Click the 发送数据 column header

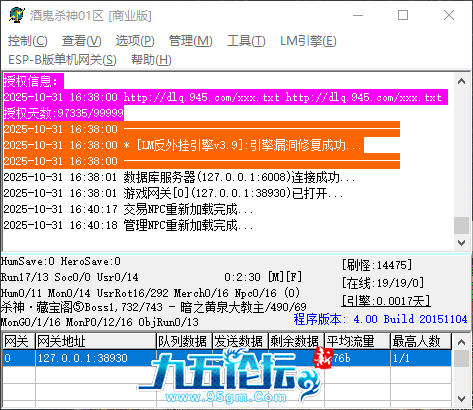[x=240, y=341]
